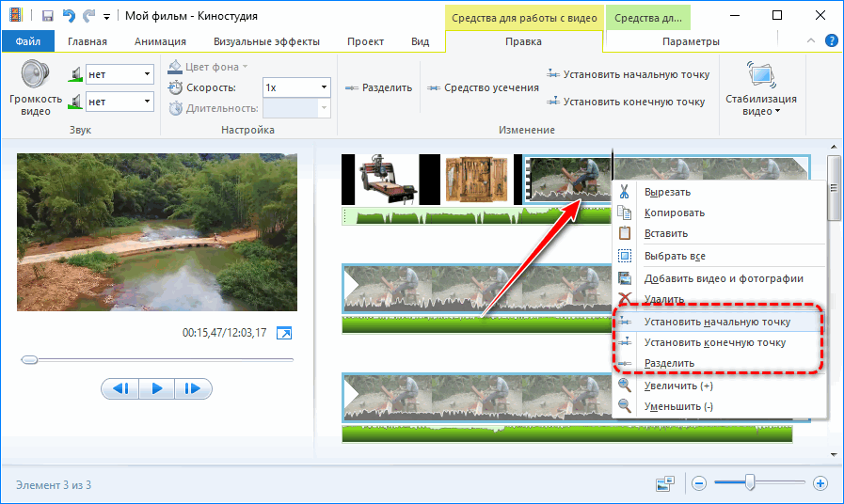Viewport: 844px width, 504px height.
Task: Step to the previous frame
Action: 120,388
